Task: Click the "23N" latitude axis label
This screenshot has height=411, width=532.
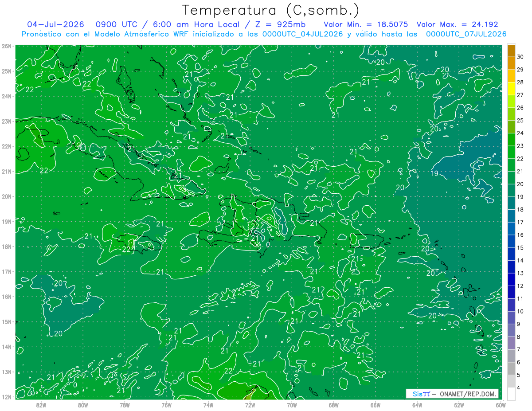Action: coord(6,121)
